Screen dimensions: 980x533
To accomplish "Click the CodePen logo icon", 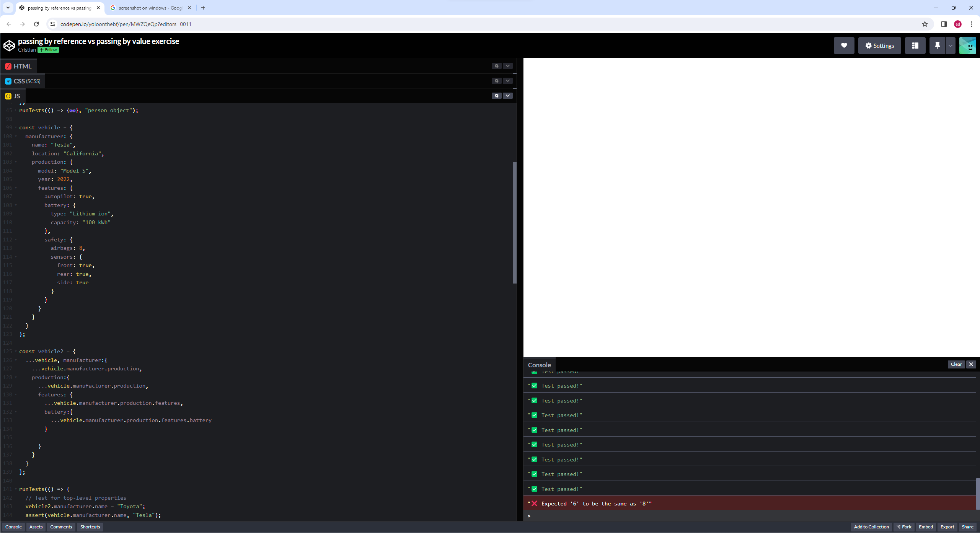I will (x=9, y=45).
